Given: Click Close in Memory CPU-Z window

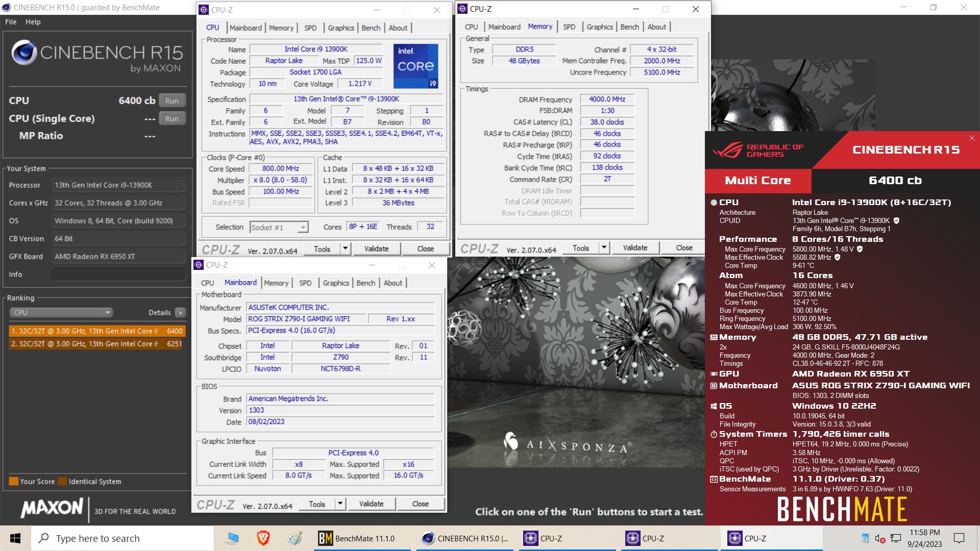Looking at the screenshot, I should 684,247.
